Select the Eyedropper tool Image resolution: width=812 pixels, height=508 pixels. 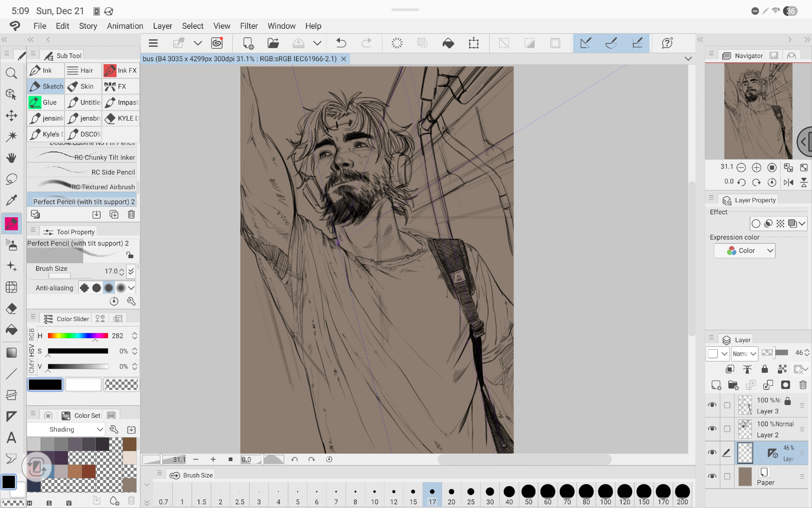11,200
